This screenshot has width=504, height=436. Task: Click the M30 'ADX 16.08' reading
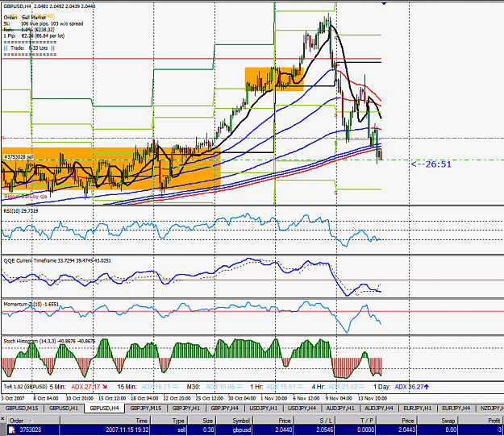(220, 387)
